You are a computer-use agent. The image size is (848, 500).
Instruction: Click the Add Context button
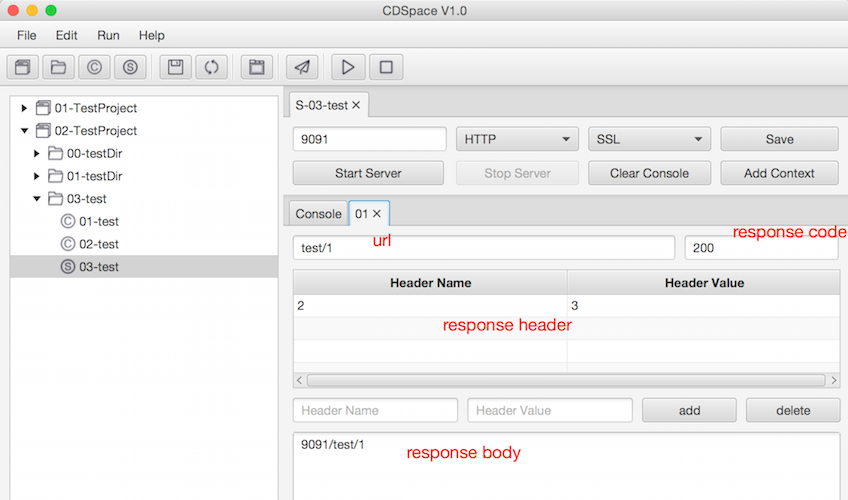(778, 173)
